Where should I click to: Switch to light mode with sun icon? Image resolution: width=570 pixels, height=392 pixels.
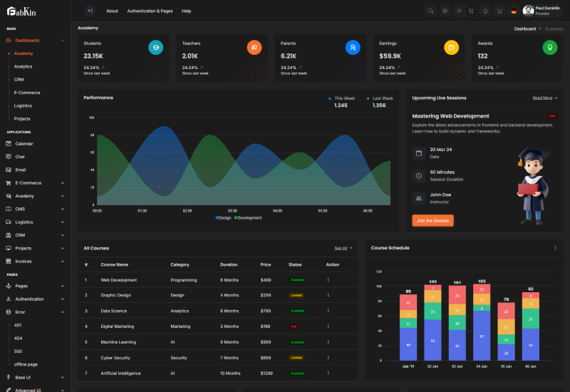pyautogui.click(x=459, y=11)
